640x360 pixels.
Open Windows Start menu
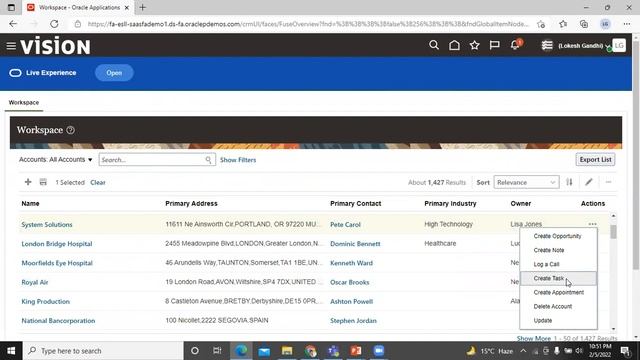(11, 351)
